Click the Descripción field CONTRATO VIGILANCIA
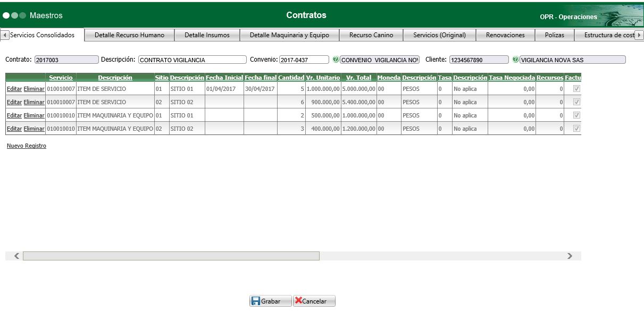The width and height of the screenshot is (644, 320). [x=193, y=60]
